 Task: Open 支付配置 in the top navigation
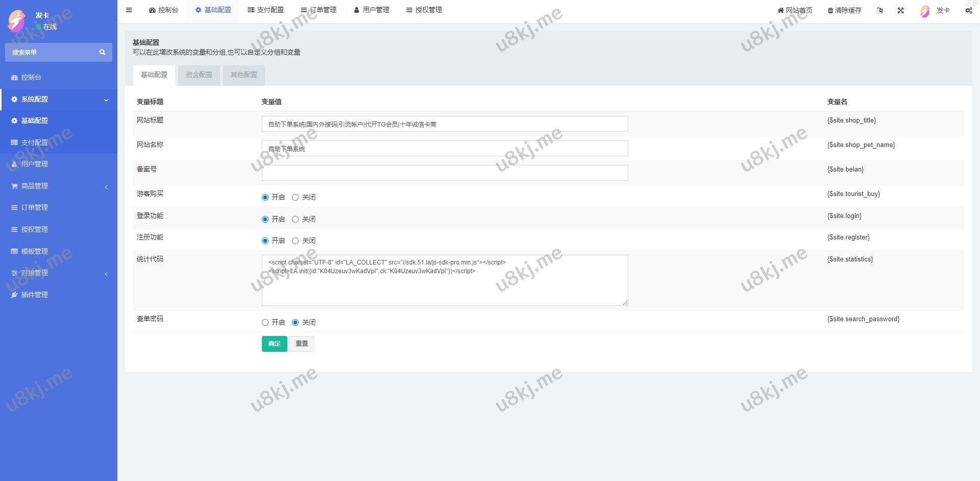pos(265,10)
